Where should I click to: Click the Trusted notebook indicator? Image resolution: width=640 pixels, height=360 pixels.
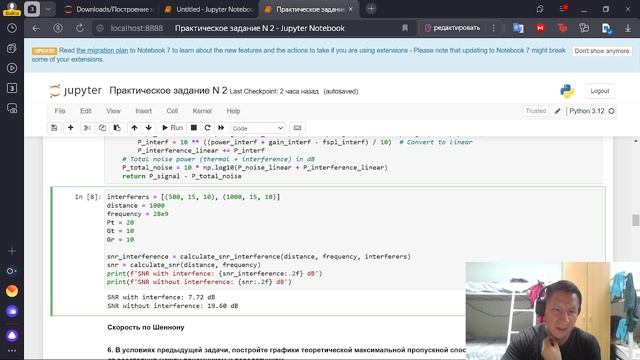click(x=536, y=111)
